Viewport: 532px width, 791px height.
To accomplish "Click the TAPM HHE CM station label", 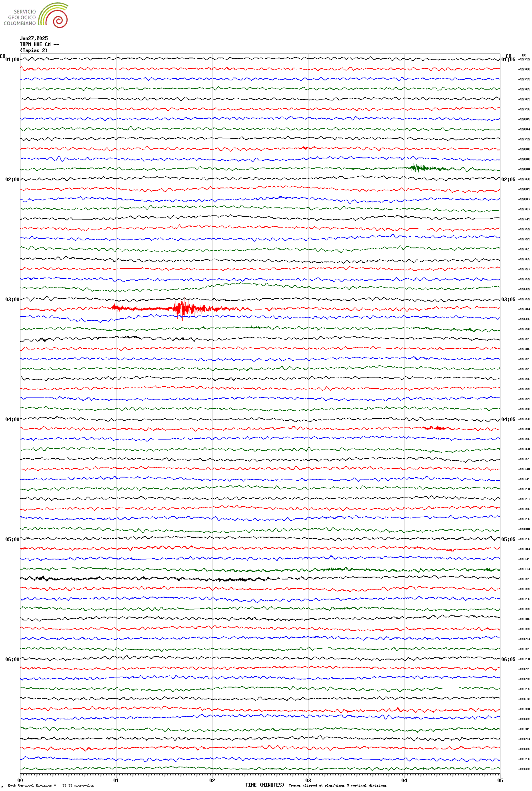I will [x=39, y=44].
